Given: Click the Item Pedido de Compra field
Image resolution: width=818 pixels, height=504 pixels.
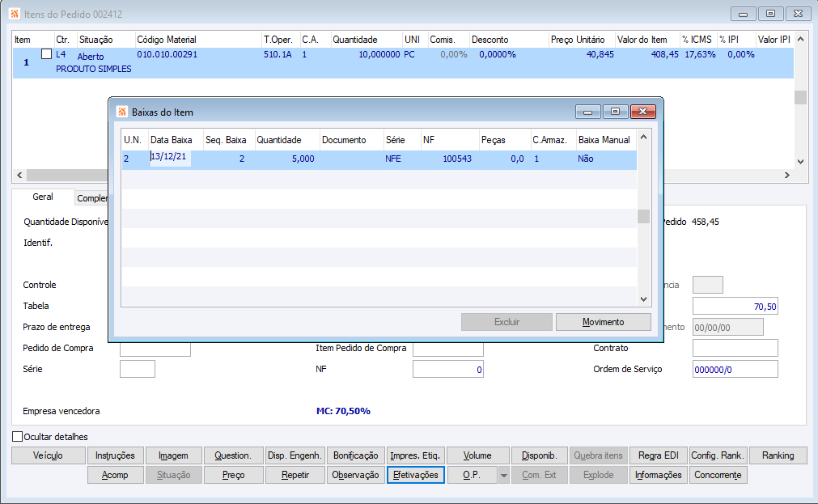Looking at the screenshot, I should pos(448,348).
